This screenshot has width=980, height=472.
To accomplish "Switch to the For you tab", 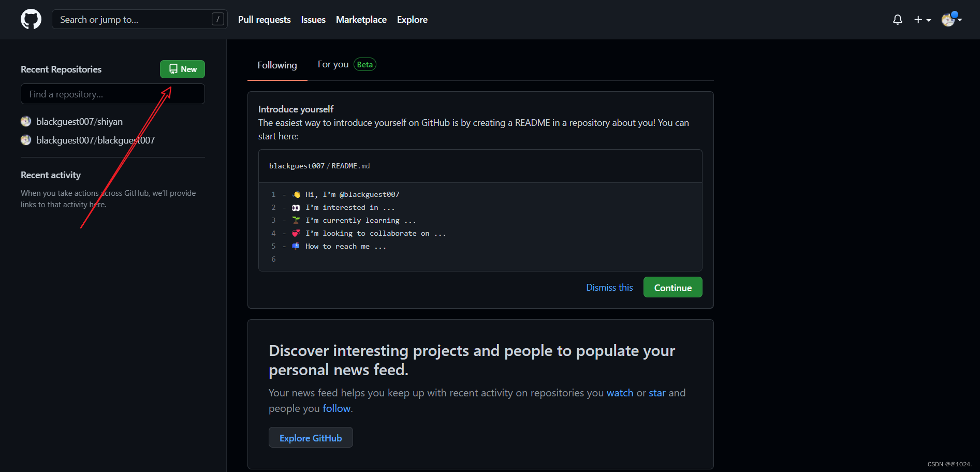I will pos(333,64).
